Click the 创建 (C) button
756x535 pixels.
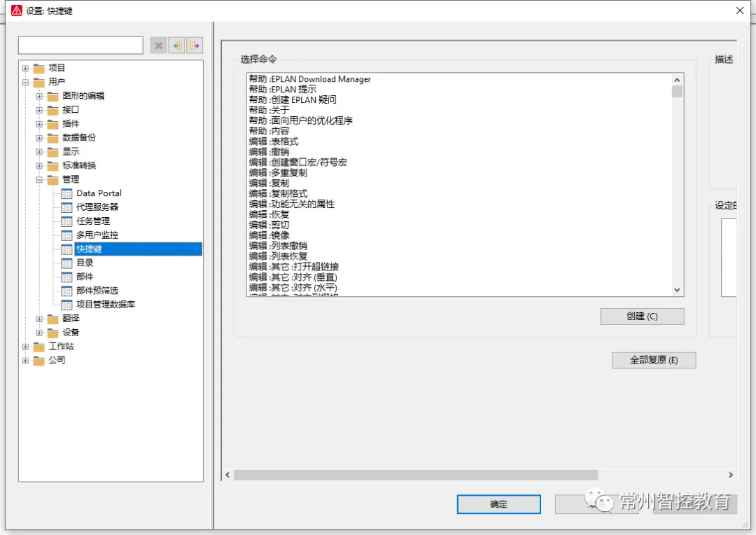[x=642, y=317]
